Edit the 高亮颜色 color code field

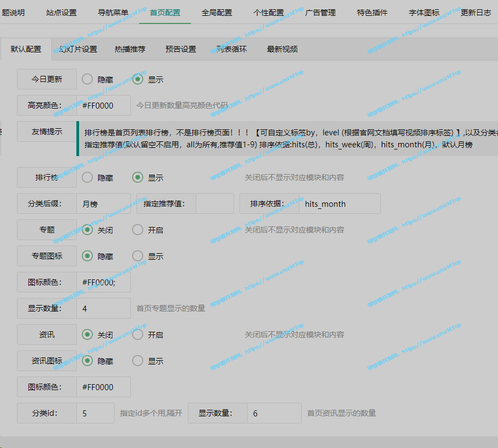(x=104, y=105)
